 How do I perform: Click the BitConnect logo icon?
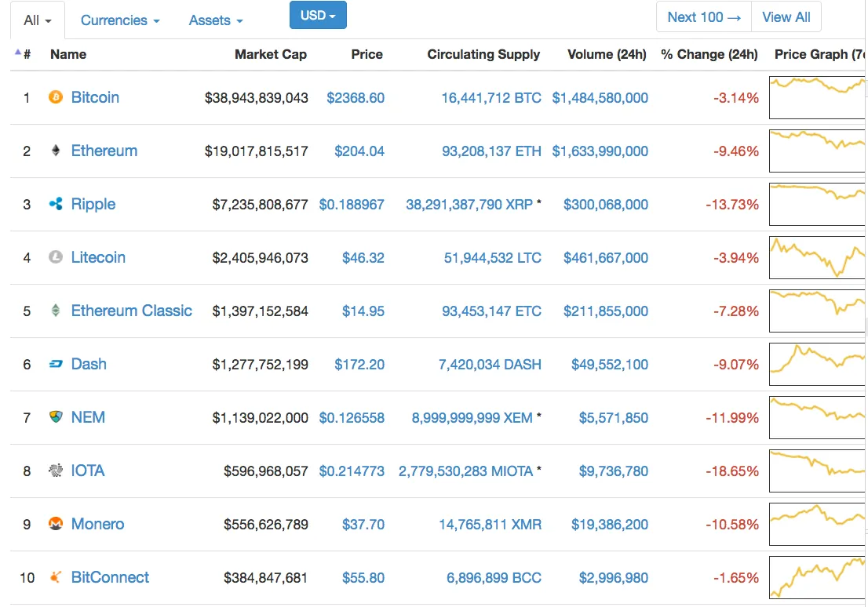56,577
